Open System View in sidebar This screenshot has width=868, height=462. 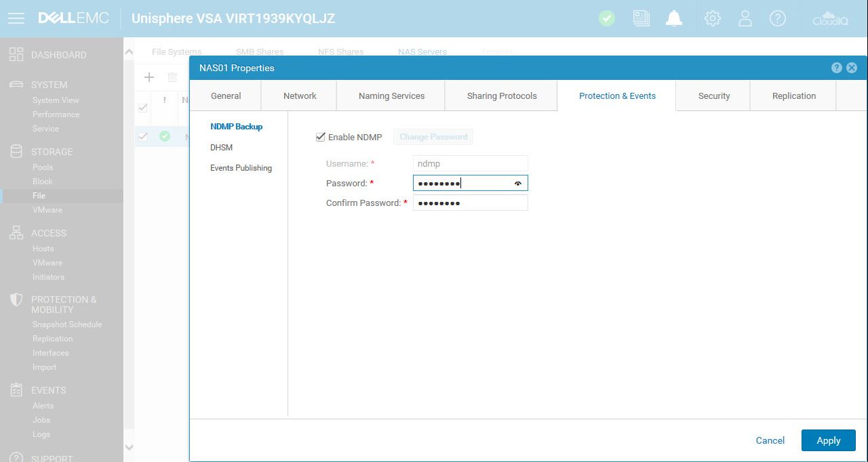[56, 100]
